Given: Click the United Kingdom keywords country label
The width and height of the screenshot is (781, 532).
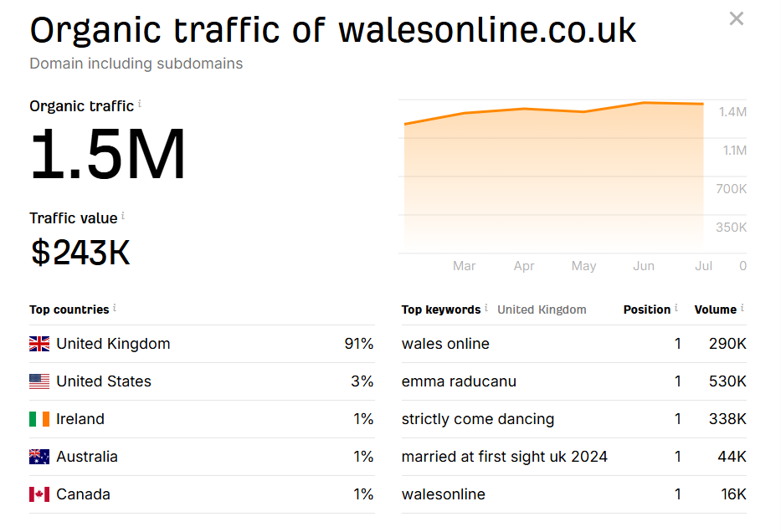Looking at the screenshot, I should [x=542, y=309].
